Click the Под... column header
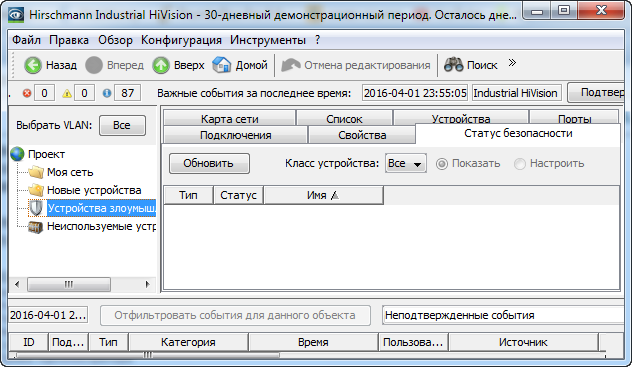632x367 pixels. pyautogui.click(x=68, y=342)
